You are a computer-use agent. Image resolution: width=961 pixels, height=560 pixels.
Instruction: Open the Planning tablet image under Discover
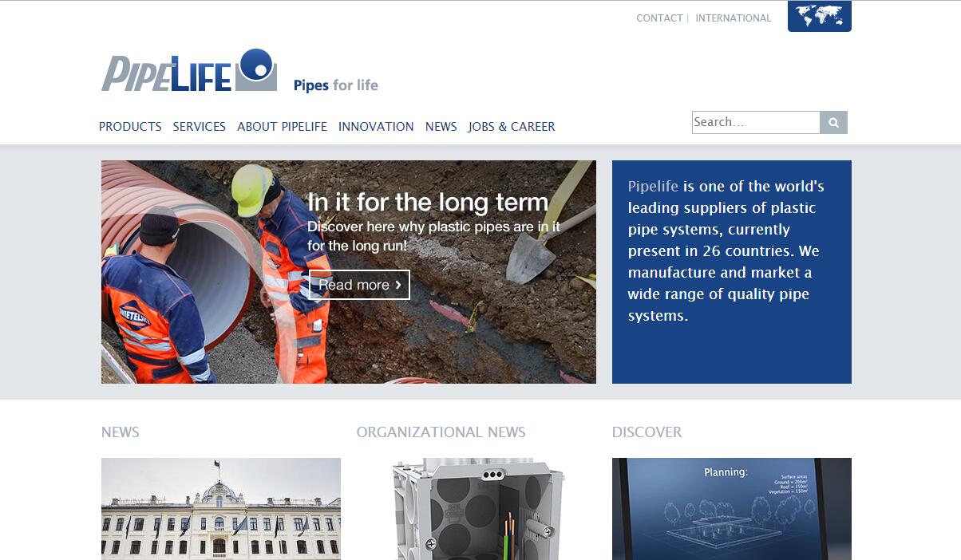click(732, 509)
